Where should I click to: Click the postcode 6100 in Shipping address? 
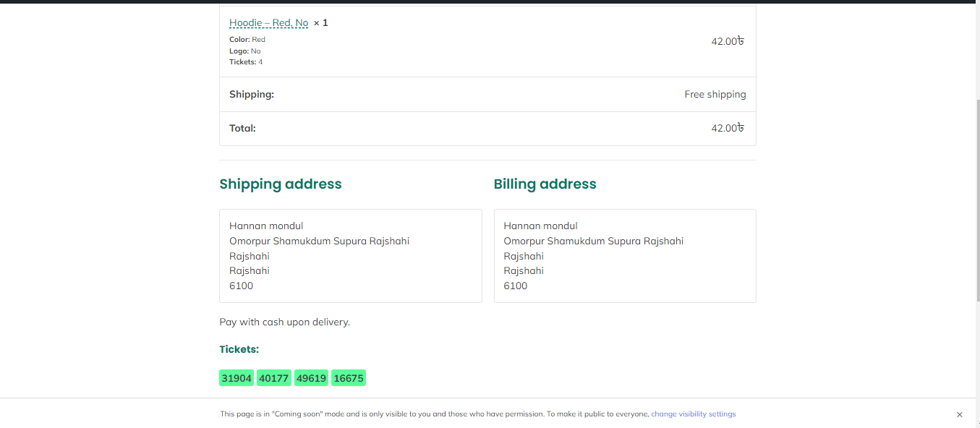pos(242,286)
